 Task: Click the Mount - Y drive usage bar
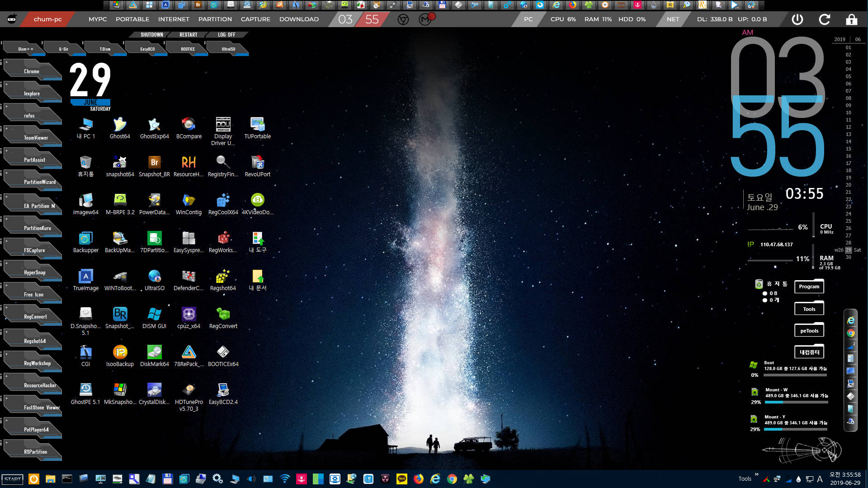pyautogui.click(x=796, y=429)
